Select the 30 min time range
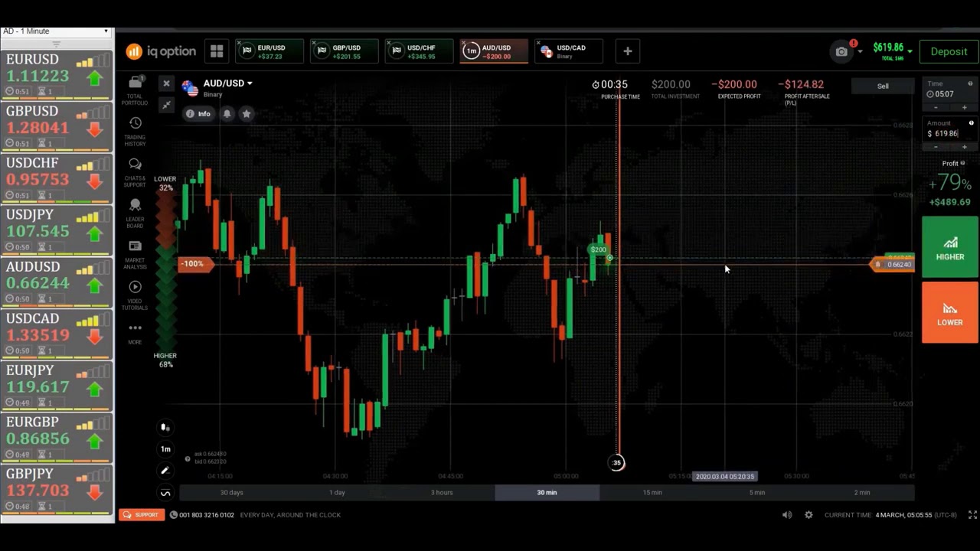The width and height of the screenshot is (980, 551). [547, 493]
